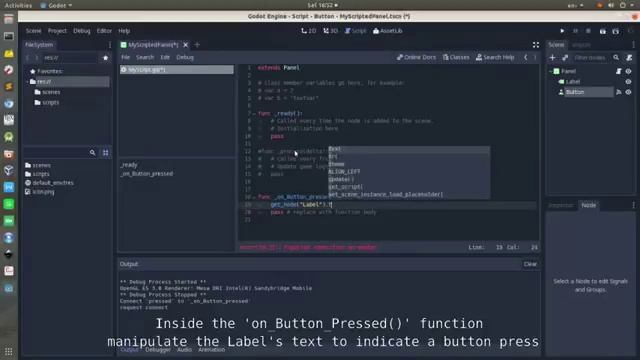The height and width of the screenshot is (360, 640).
Task: Open scenes folder in file list
Action: coord(38,165)
